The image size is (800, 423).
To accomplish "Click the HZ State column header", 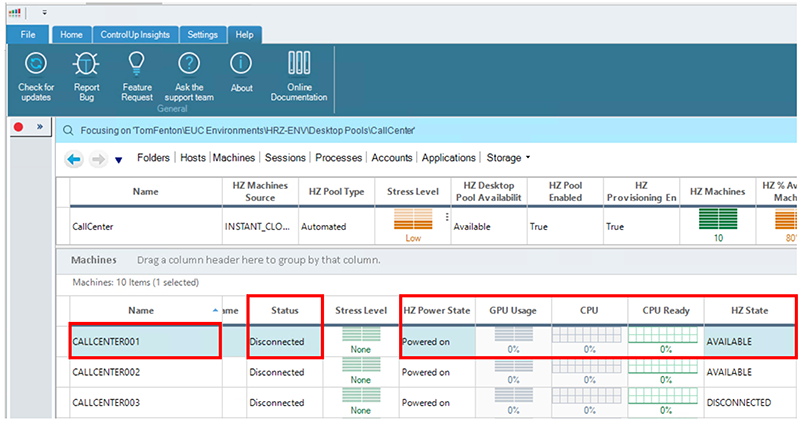I will click(749, 310).
